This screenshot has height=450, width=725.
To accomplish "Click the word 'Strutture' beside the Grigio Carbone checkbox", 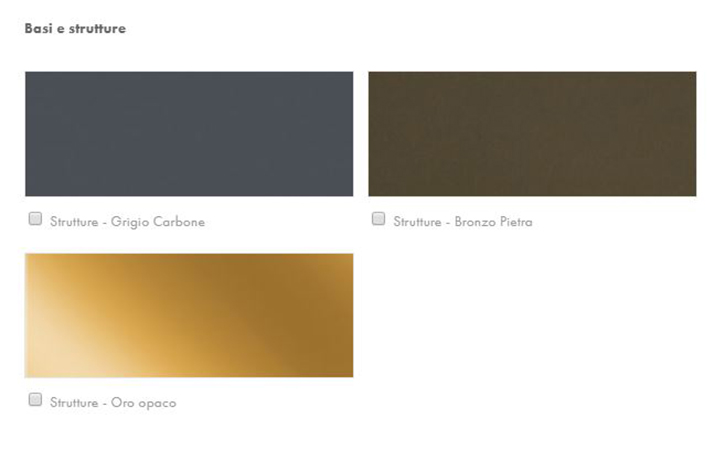I will click(74, 222).
